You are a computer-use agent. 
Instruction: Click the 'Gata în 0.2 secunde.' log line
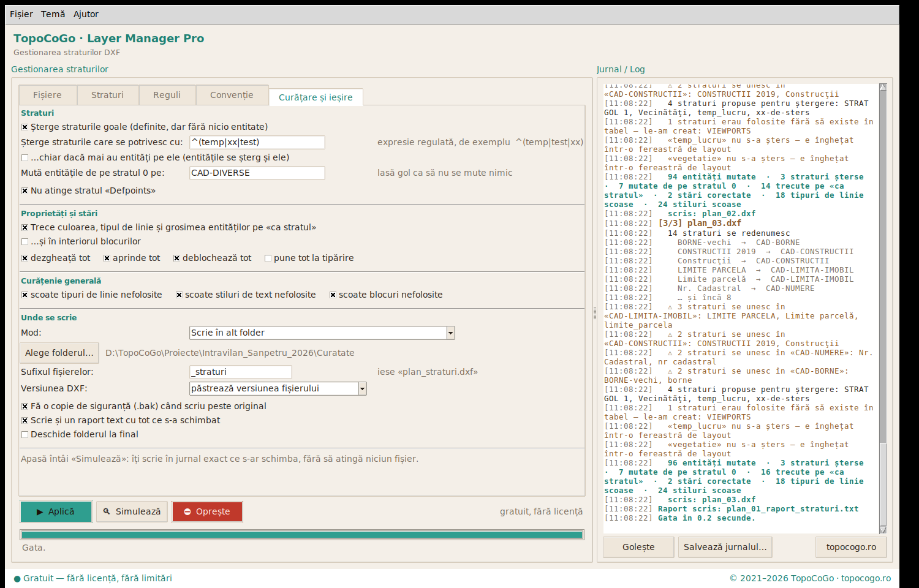coord(706,518)
